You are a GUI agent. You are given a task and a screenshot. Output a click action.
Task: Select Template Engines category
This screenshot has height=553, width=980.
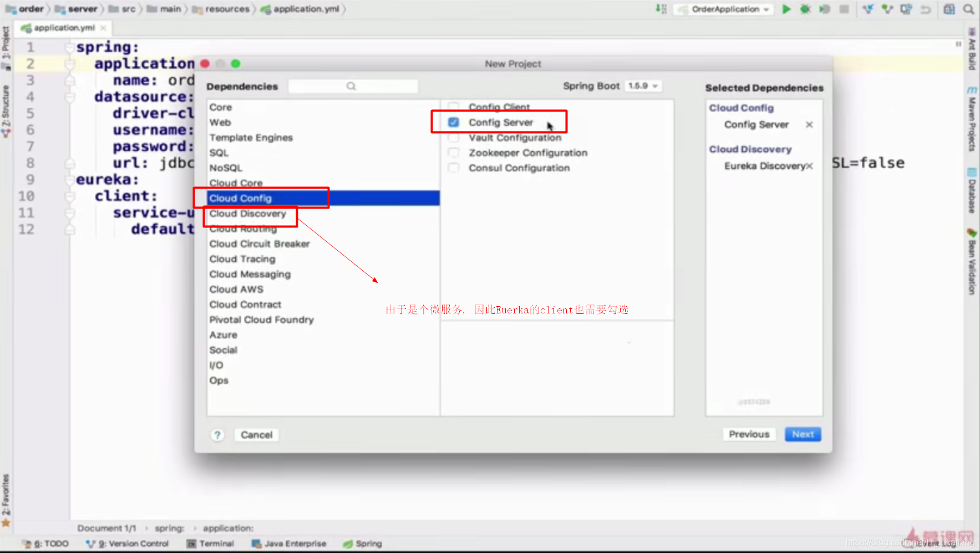click(x=323, y=138)
